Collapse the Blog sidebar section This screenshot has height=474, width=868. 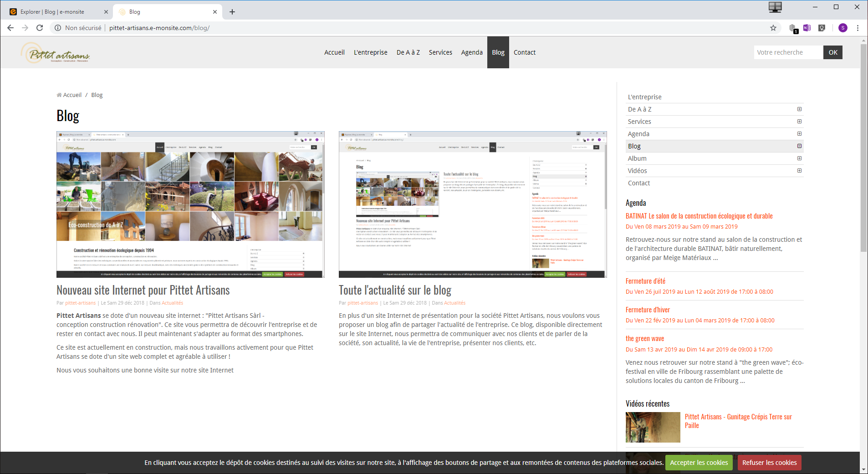(x=799, y=146)
